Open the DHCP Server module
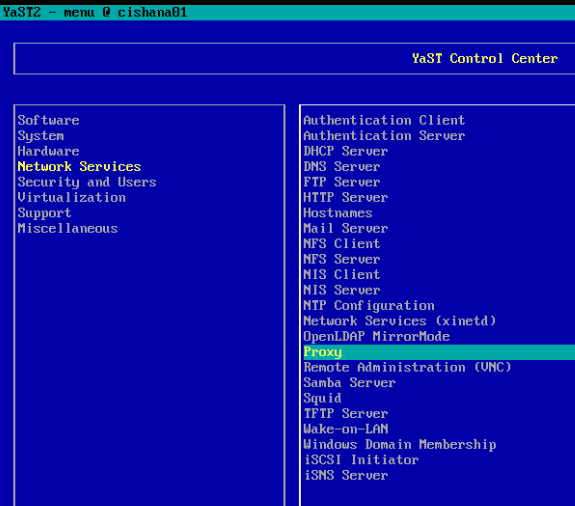The height and width of the screenshot is (506, 575). (x=345, y=151)
